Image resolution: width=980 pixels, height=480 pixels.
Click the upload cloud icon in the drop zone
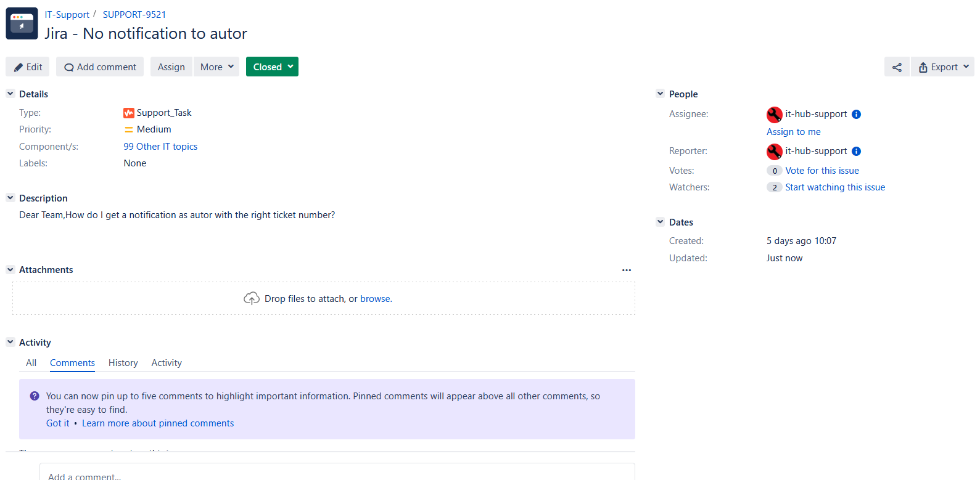coord(252,299)
